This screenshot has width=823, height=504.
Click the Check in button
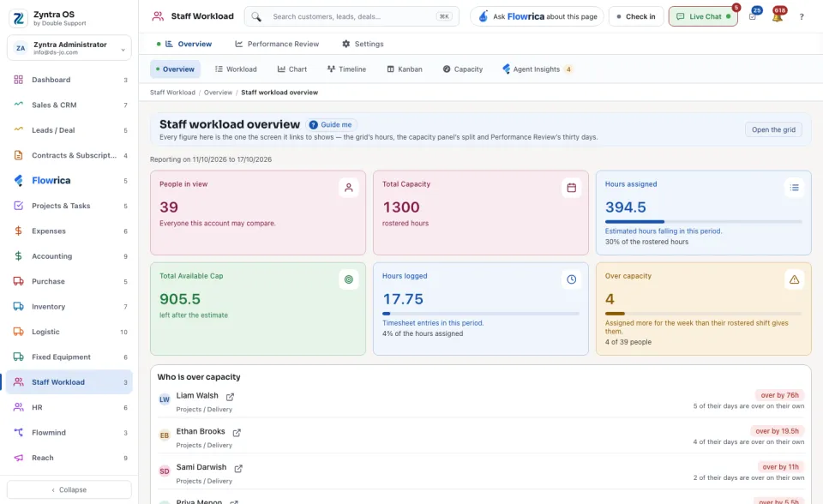click(x=636, y=17)
